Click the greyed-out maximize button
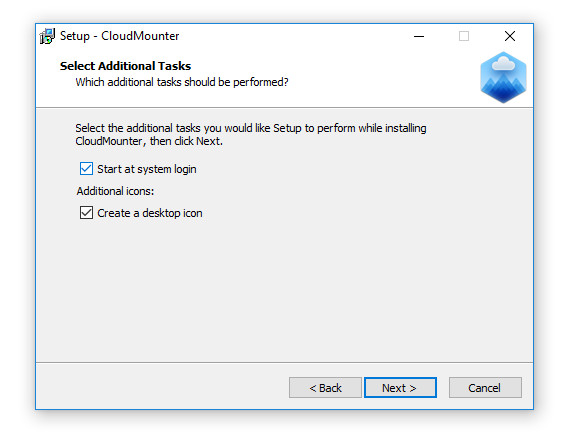 pyautogui.click(x=464, y=36)
